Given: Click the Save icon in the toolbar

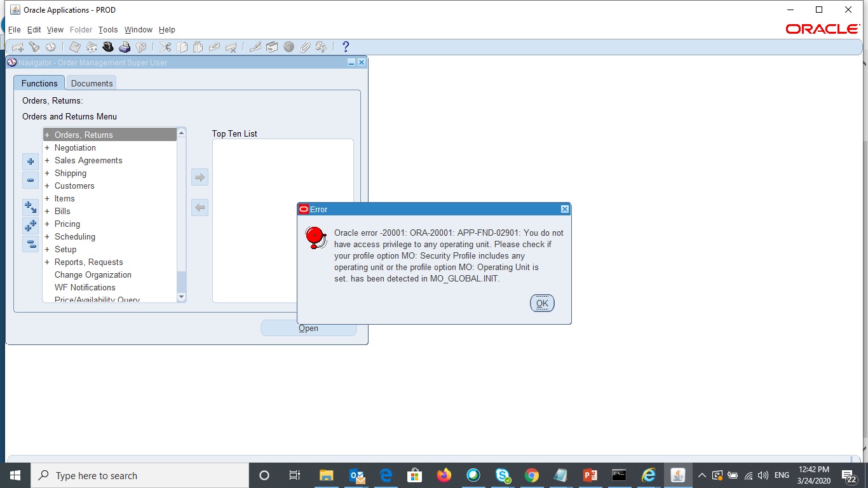Looking at the screenshot, I should 74,46.
